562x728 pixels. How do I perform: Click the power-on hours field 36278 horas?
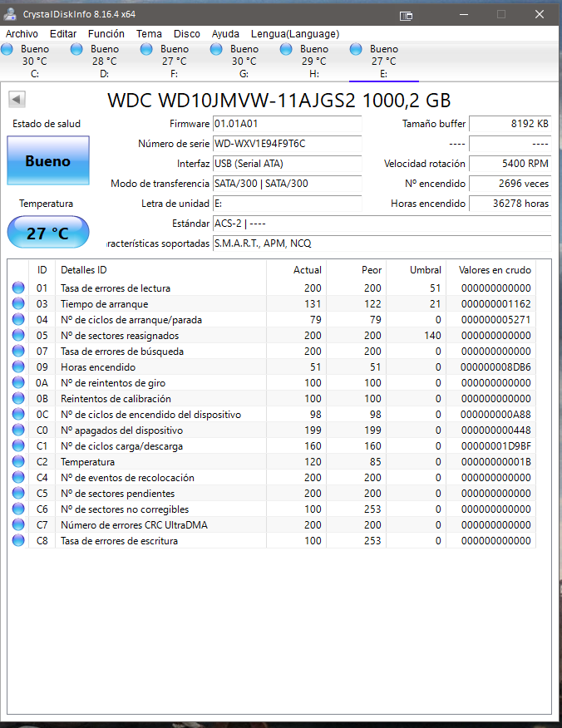pos(510,204)
